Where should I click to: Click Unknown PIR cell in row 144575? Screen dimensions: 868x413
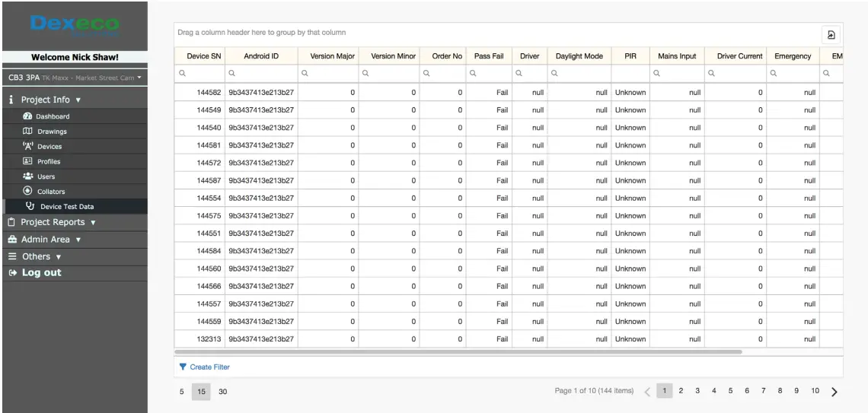pos(630,215)
